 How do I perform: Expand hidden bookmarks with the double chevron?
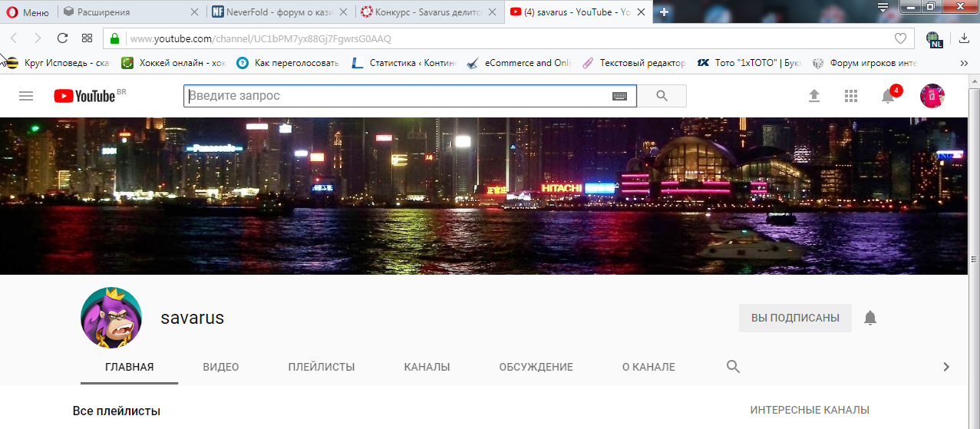[964, 63]
